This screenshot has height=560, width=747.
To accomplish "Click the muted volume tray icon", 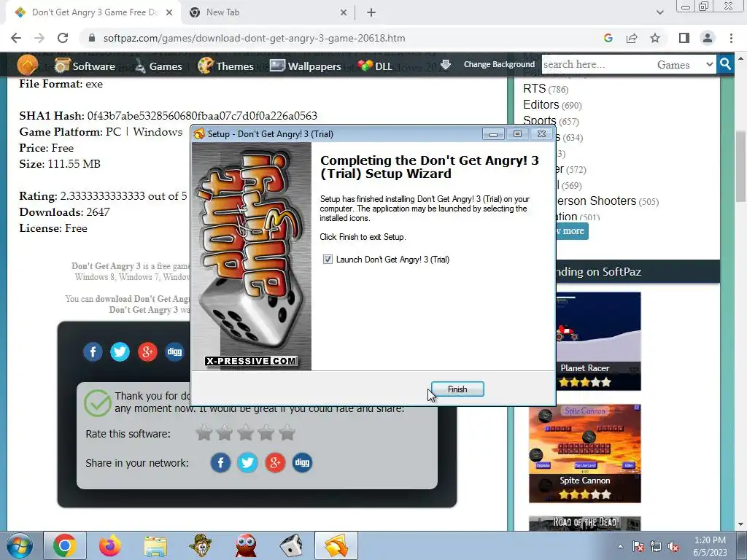I will 673,546.
